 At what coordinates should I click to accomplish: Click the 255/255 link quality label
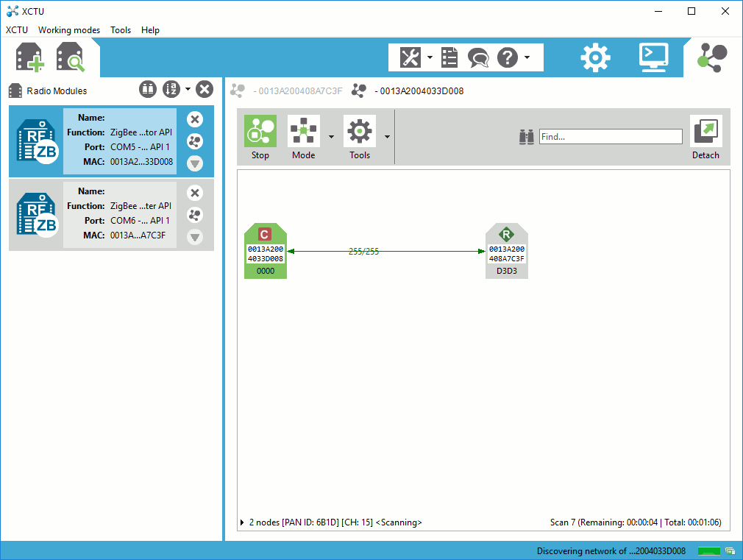pyautogui.click(x=364, y=252)
